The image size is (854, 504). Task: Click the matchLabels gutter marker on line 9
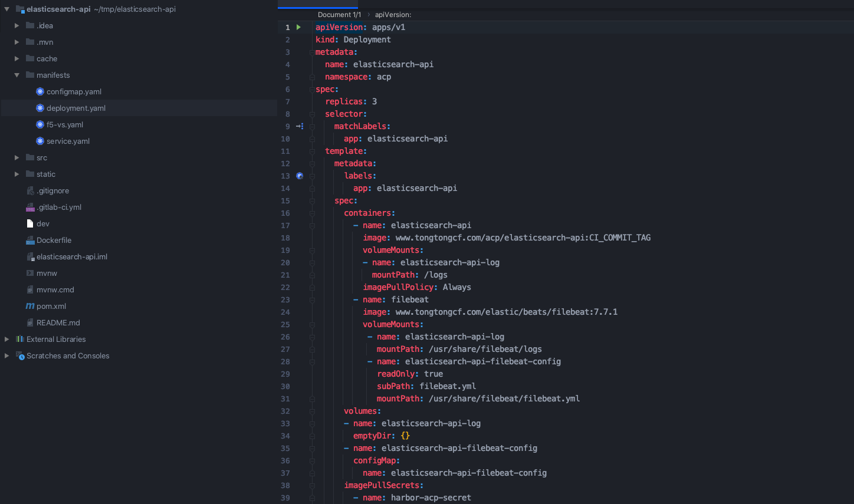tap(300, 126)
